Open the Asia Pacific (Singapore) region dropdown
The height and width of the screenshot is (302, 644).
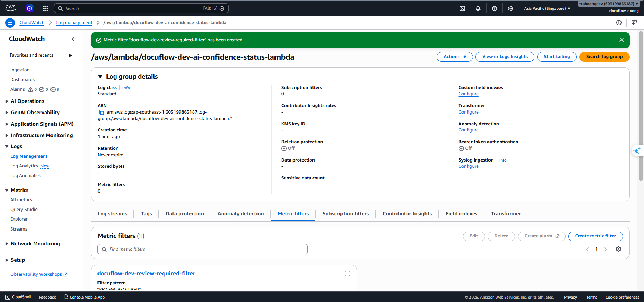pyautogui.click(x=547, y=8)
